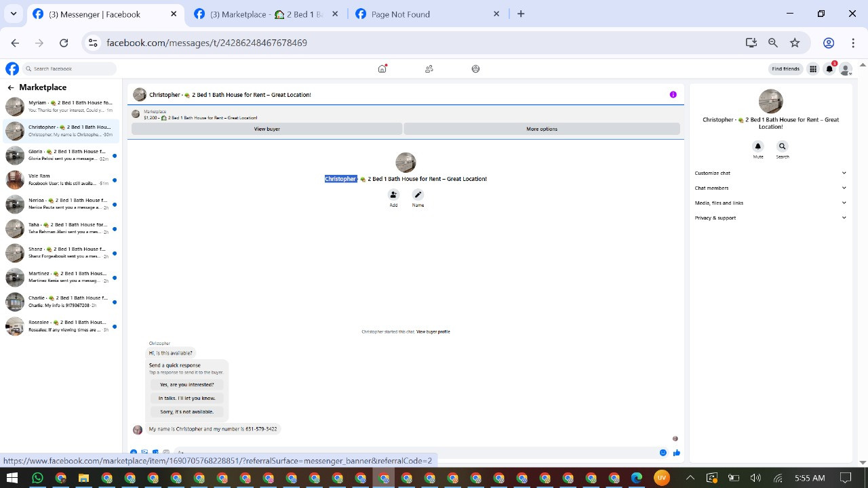Image resolution: width=868 pixels, height=488 pixels.
Task: Expand Customize chat section
Action: point(770,173)
